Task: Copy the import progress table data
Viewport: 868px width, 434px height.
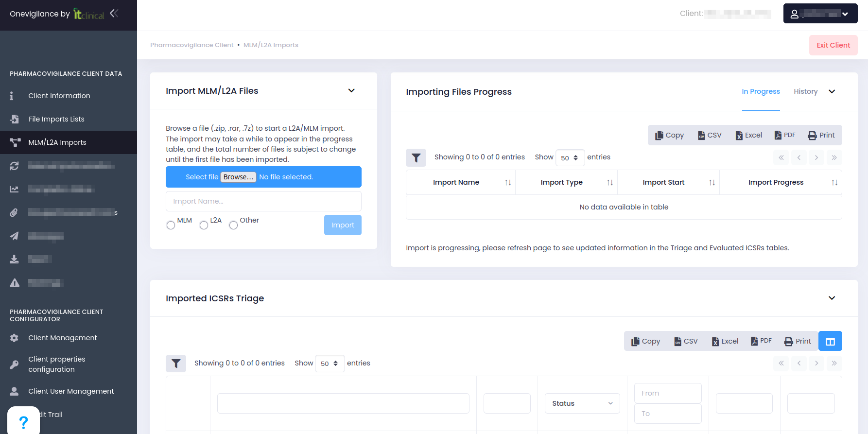Action: point(669,135)
